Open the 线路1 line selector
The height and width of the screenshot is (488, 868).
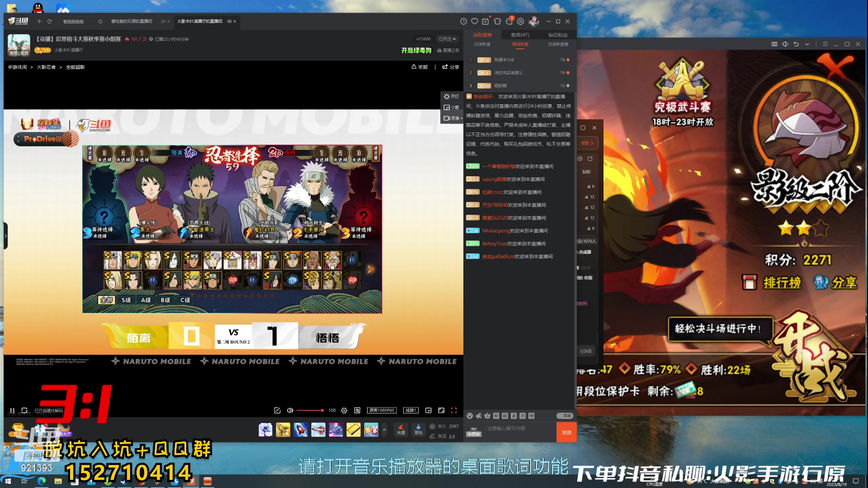tap(411, 410)
